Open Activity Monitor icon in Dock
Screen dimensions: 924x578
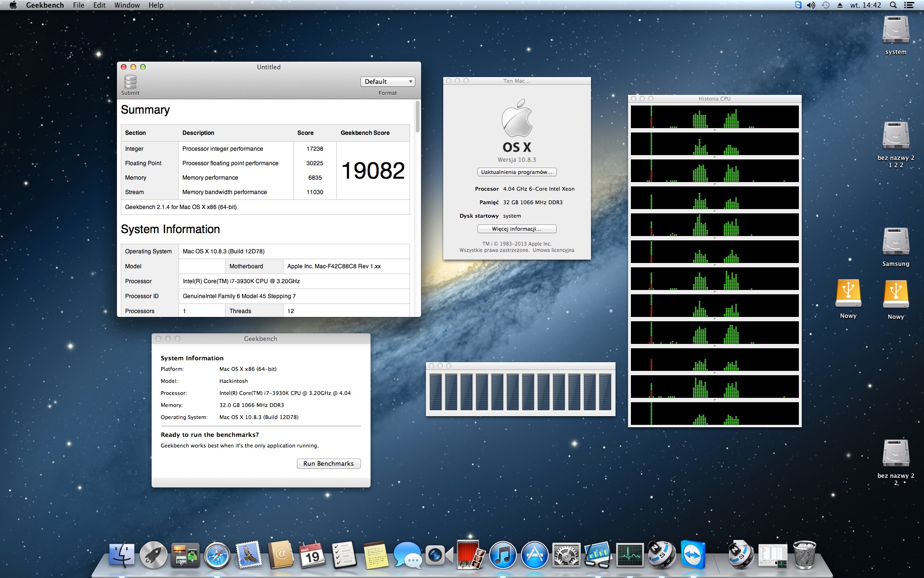630,555
